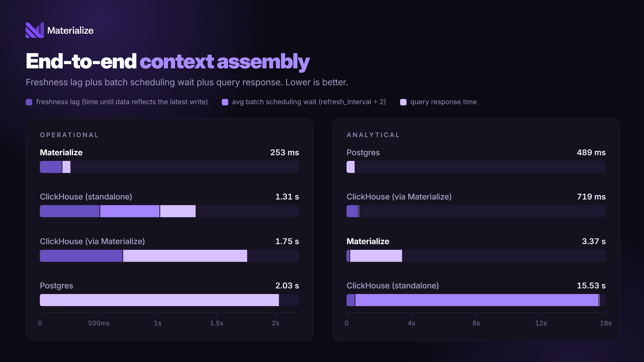Screen dimensions: 644x362
Task: Click the avg batch scheduling wait legend swatch
Action: (x=225, y=102)
